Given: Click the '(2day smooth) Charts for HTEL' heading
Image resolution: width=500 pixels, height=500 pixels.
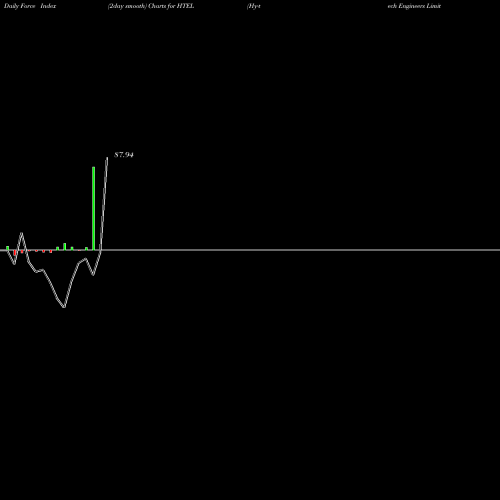Looking at the screenshot, I should 151,6.
